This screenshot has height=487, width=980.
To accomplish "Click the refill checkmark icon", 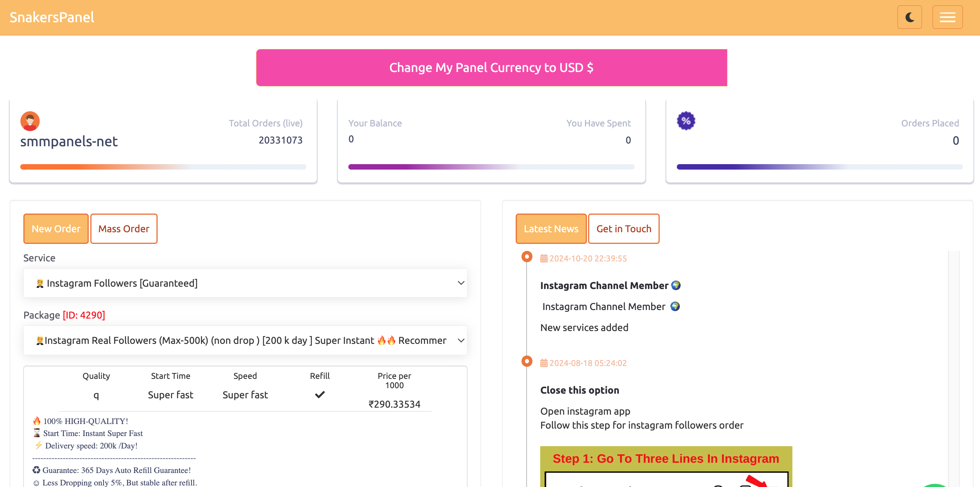I will [x=320, y=395].
